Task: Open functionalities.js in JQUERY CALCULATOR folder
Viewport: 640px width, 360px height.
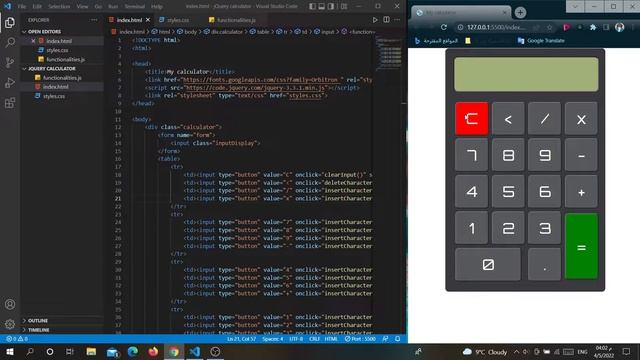Action: point(62,78)
